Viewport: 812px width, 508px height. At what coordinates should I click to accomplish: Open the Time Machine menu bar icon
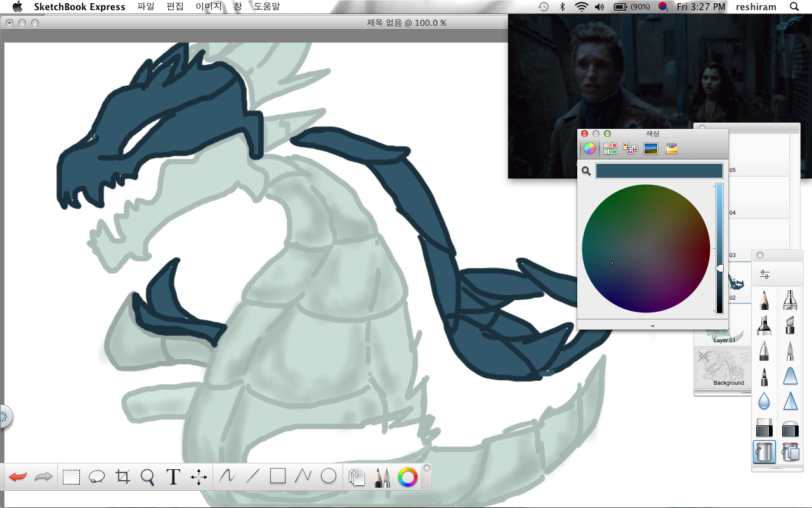(x=544, y=7)
